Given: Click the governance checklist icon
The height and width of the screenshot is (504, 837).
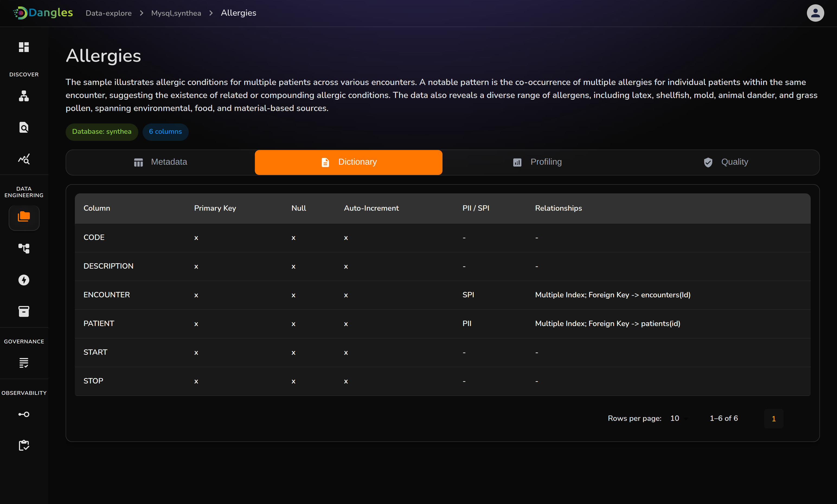Looking at the screenshot, I should coord(24,363).
